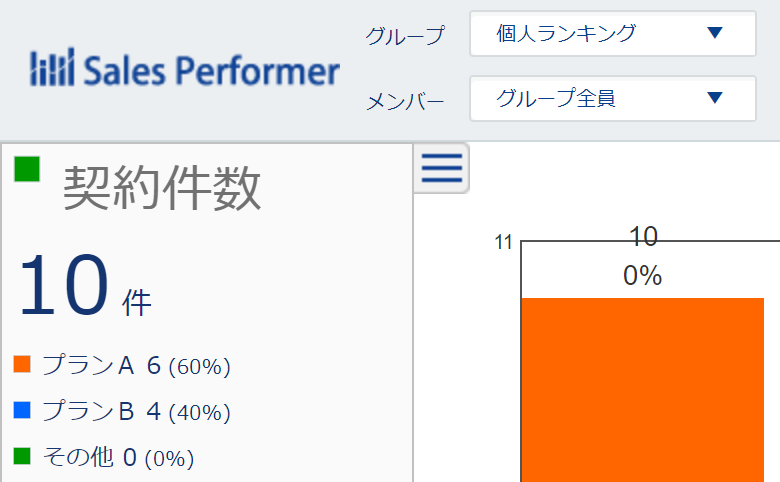Viewport: 780px width, 482px height.
Task: Click the orange bar in the chart
Action: [x=642, y=390]
